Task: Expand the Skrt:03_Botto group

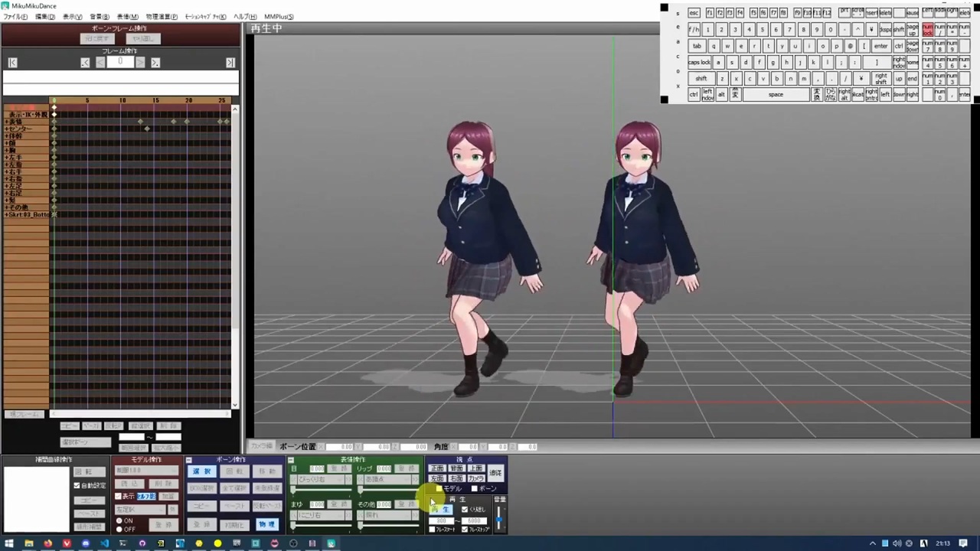Action: (6, 215)
